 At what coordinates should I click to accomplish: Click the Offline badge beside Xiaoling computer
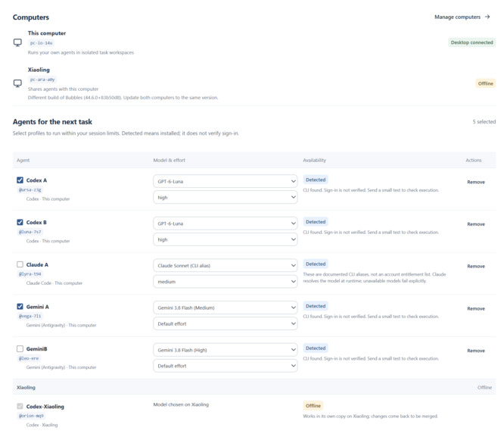click(485, 83)
